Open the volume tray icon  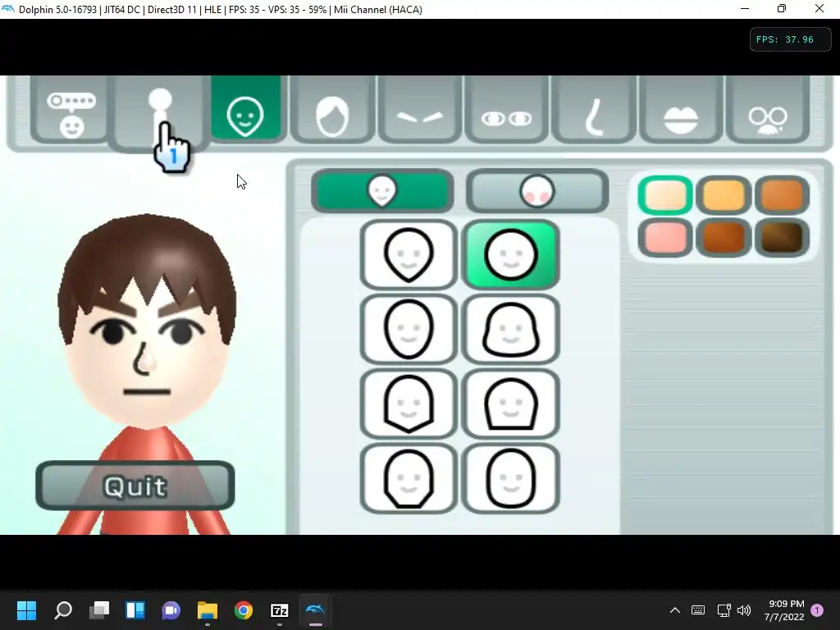coord(744,610)
